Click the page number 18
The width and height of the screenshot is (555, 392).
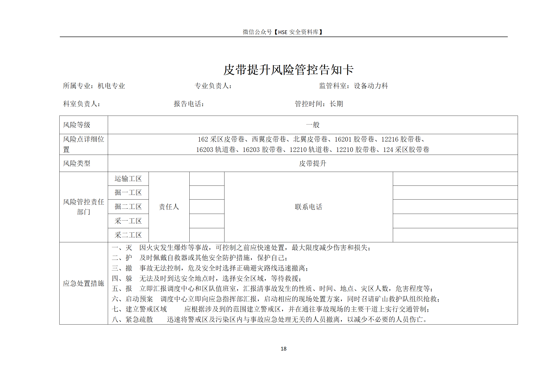[x=284, y=349]
